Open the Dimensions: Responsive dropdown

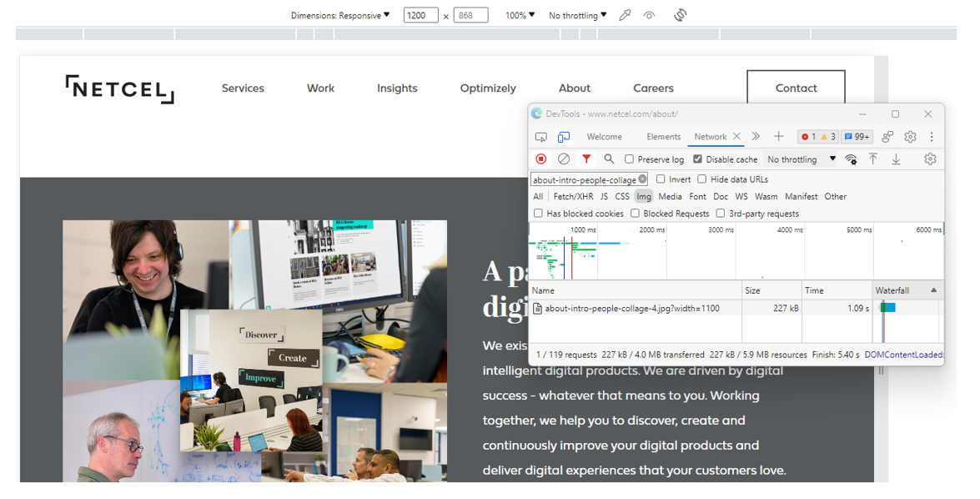pos(339,15)
